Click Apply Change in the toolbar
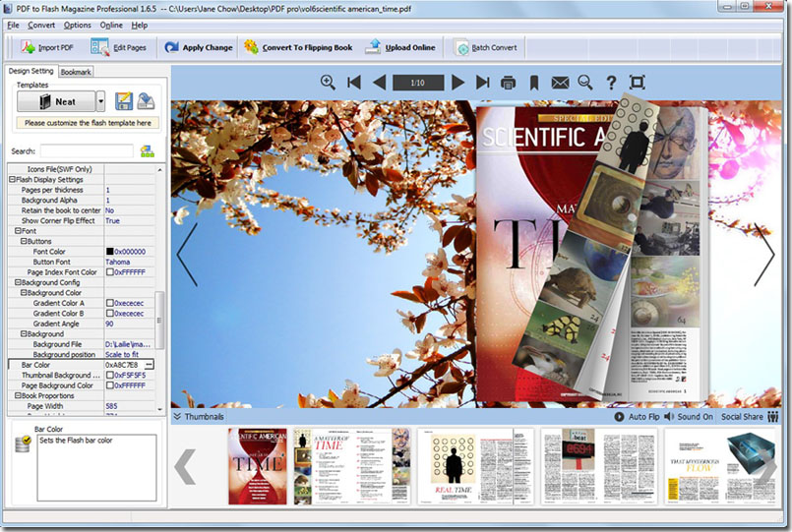The height and width of the screenshot is (532, 792). tap(198, 47)
